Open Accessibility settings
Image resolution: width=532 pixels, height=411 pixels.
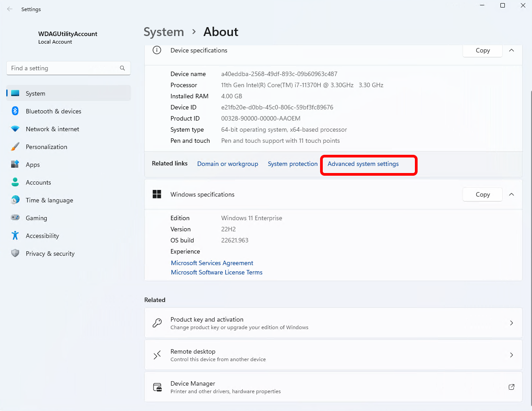[x=42, y=235]
